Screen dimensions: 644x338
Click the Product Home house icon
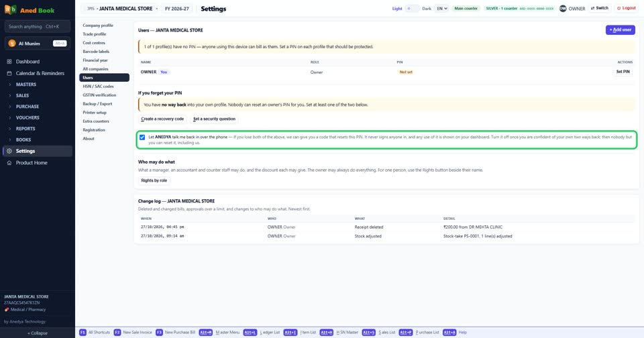tap(9, 163)
